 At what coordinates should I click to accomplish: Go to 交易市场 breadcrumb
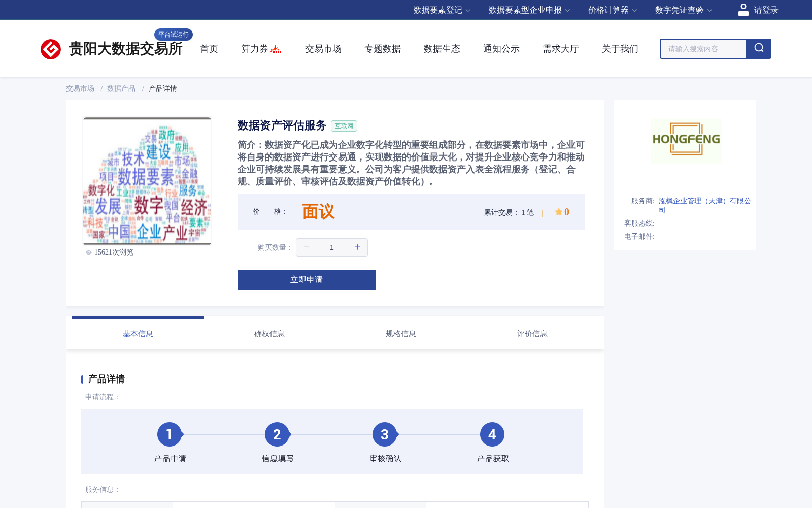[x=80, y=88]
